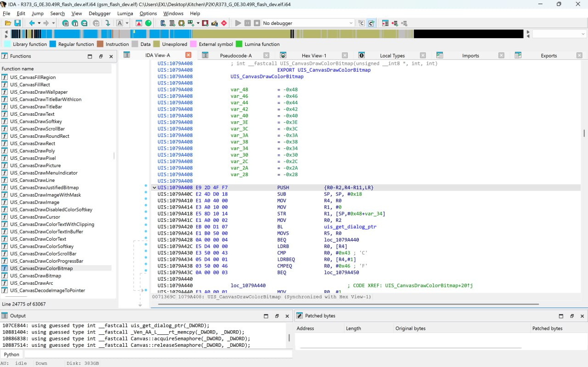588x367 pixels.
Task: Click the Regular function blue color swatch
Action: pos(53,44)
